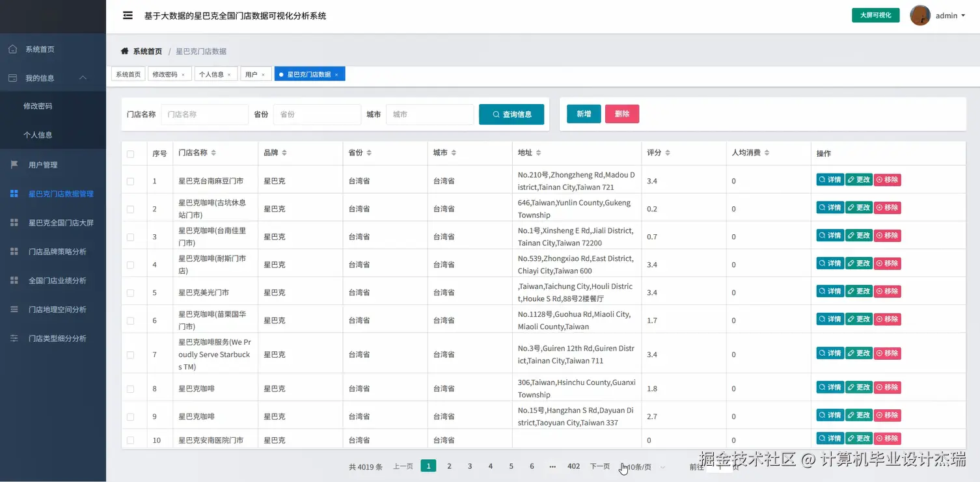The width and height of the screenshot is (980, 482).
Task: Click 移除 for row 3
Action: click(x=888, y=235)
